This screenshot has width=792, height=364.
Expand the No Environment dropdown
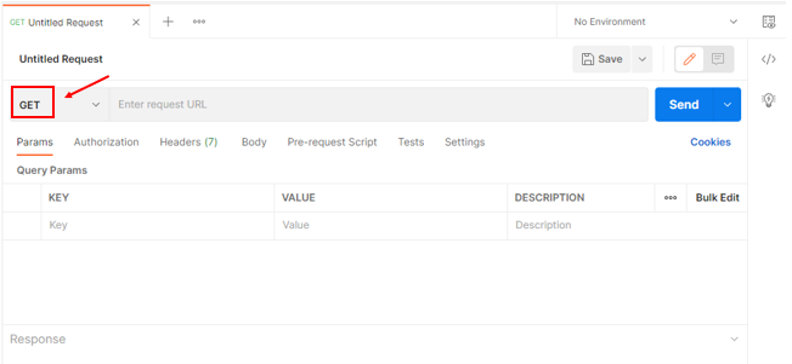click(655, 22)
